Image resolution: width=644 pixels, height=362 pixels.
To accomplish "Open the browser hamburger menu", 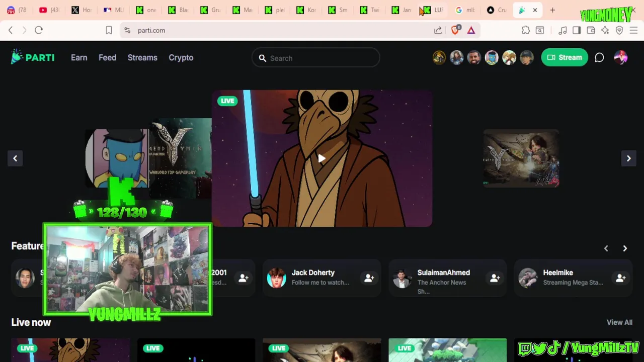I will point(633,30).
